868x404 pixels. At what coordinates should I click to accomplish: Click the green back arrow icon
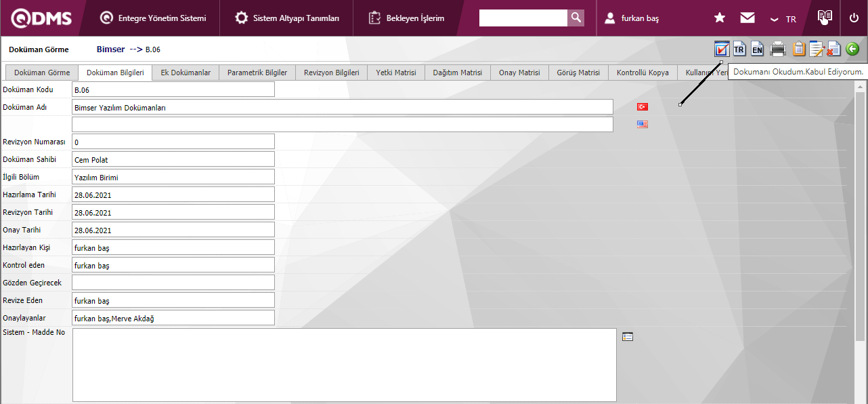click(x=852, y=49)
